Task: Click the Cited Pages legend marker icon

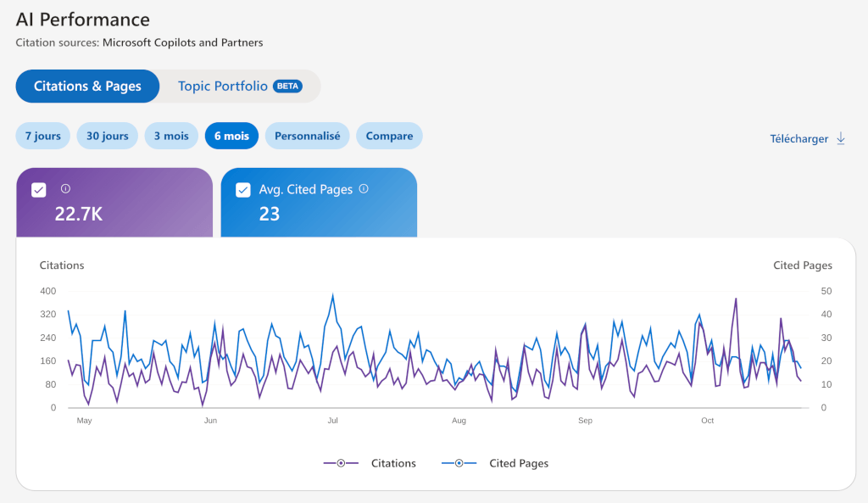Action: point(459,463)
